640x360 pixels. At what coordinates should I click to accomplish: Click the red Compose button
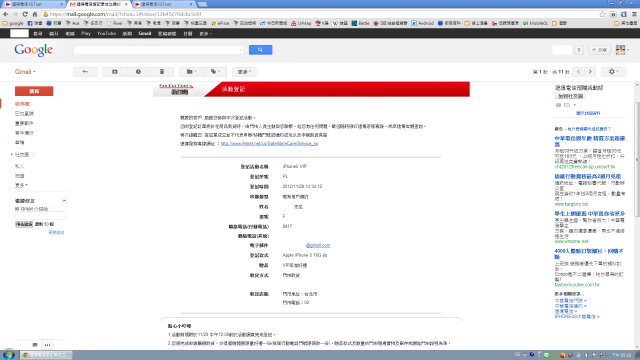tap(34, 91)
